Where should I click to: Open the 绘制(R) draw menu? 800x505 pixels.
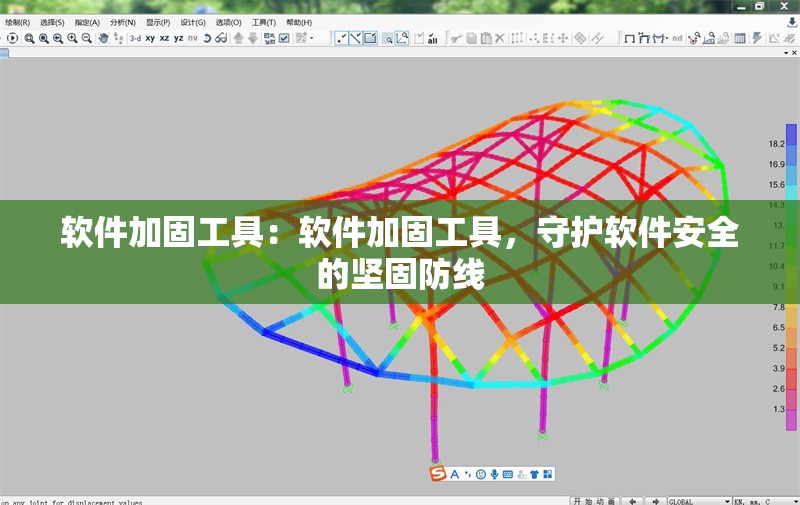[x=17, y=22]
